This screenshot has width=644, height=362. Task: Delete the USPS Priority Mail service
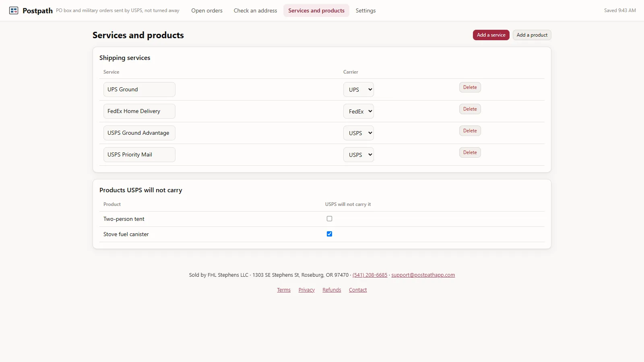point(470,152)
